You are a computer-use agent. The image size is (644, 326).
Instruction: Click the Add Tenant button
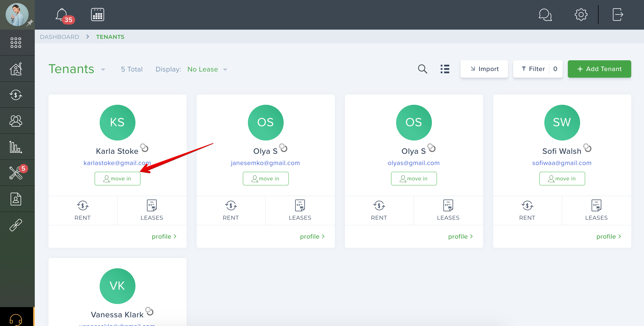click(600, 69)
